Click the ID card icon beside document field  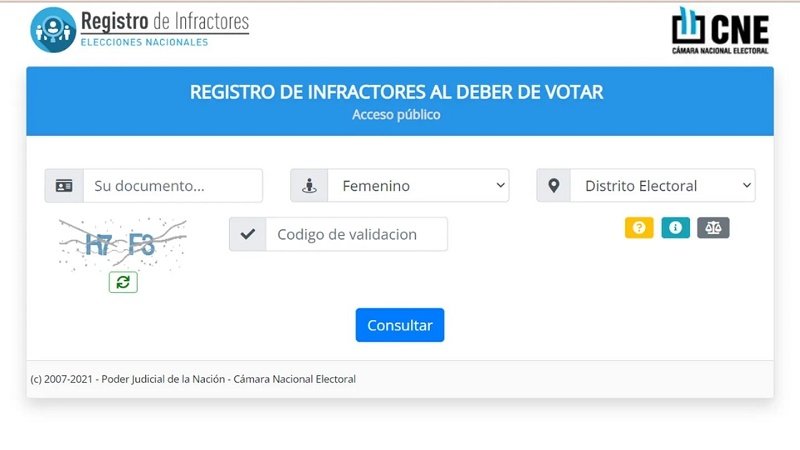pos(64,186)
